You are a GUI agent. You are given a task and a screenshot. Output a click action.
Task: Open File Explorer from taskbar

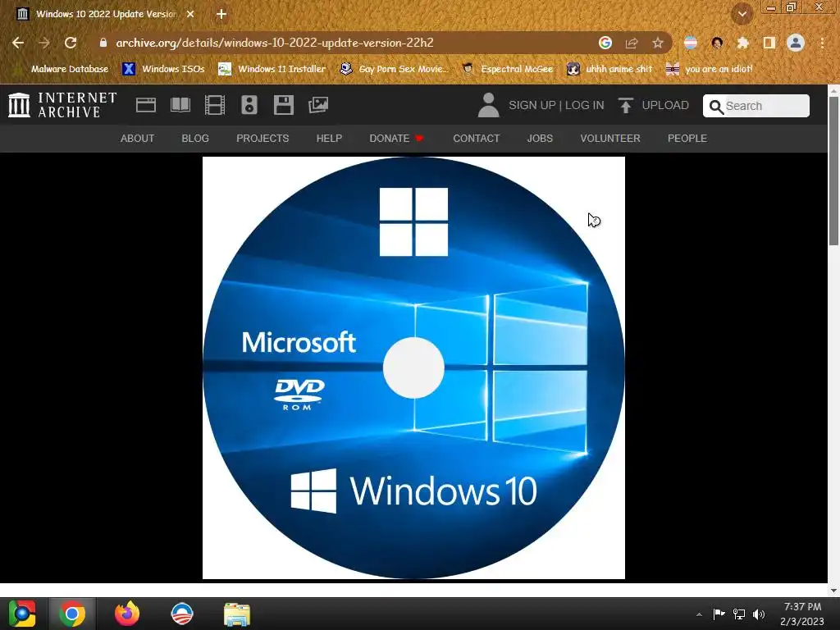237,614
